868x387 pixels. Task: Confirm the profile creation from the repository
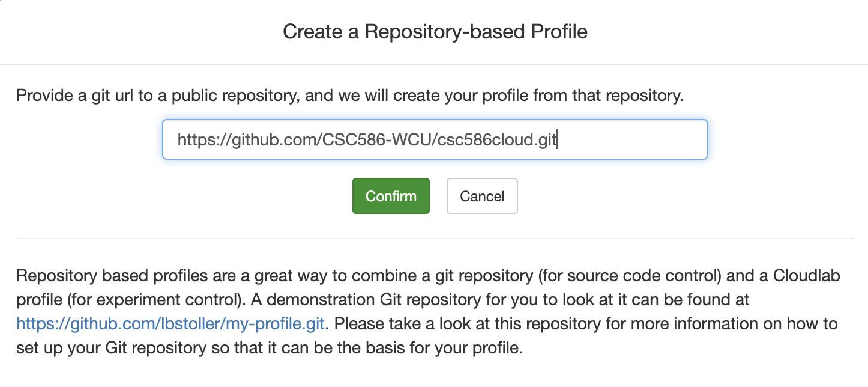[x=391, y=196]
